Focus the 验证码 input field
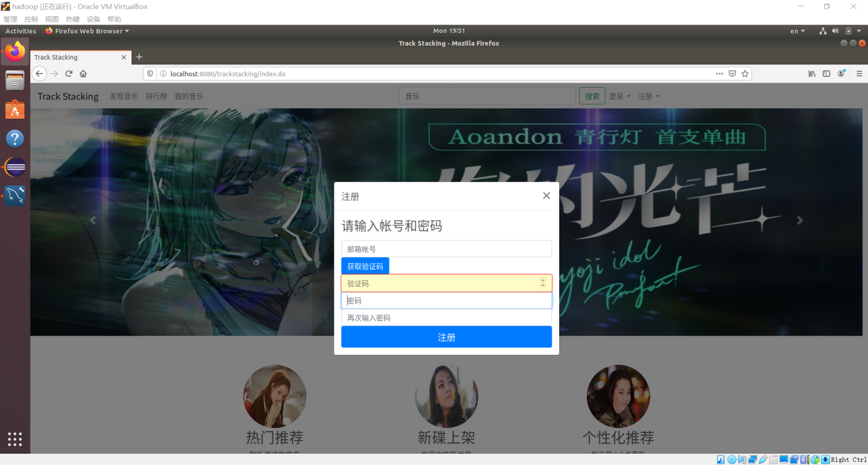 click(x=447, y=284)
